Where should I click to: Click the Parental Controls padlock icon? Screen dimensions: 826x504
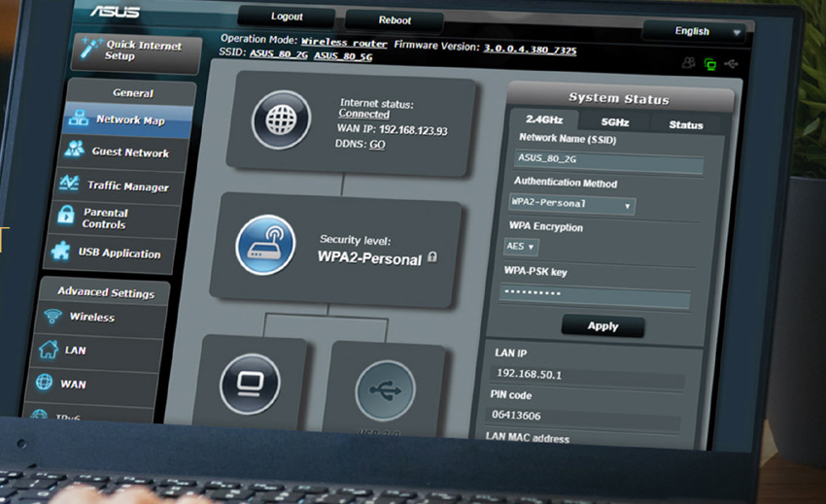pyautogui.click(x=66, y=215)
